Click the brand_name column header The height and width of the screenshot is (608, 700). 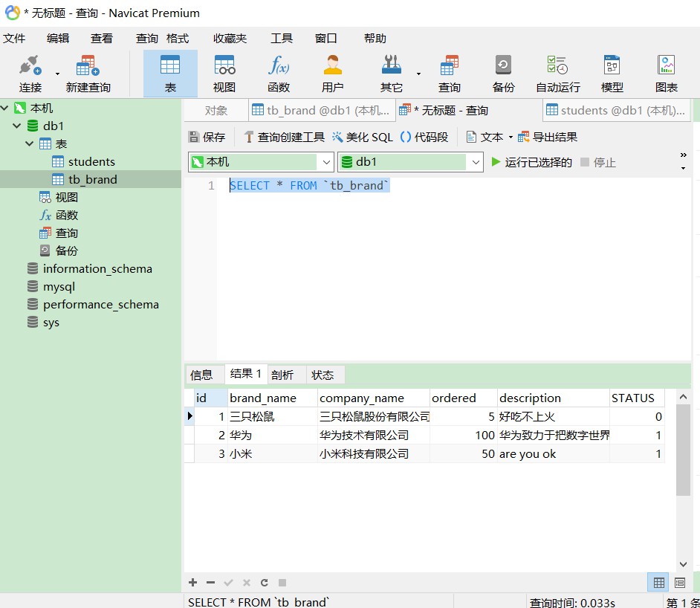coord(272,398)
